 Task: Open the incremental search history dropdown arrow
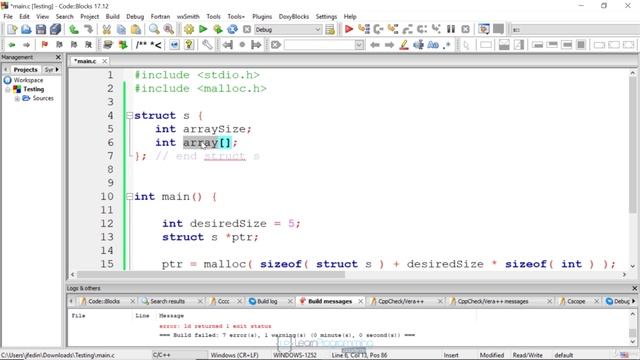tap(359, 45)
